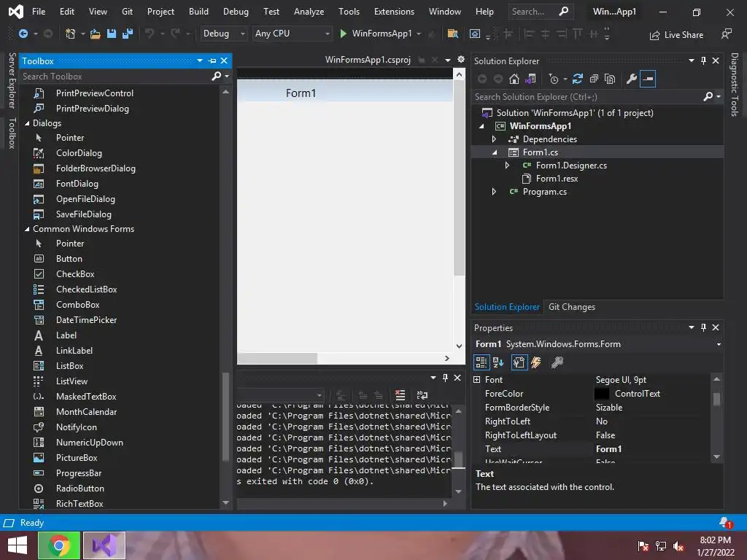Open the Form1 object selector dropdown in Properties

pos(719,344)
